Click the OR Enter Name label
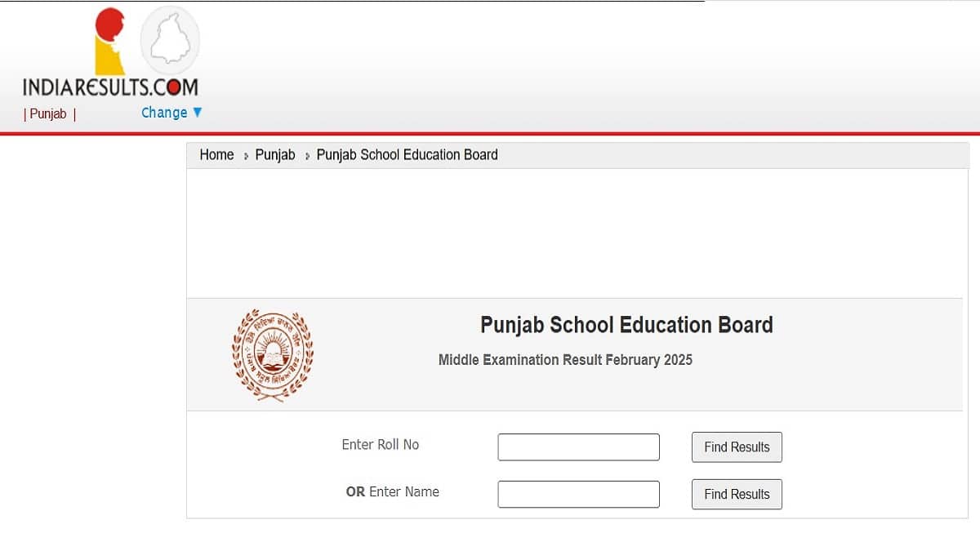 point(393,492)
